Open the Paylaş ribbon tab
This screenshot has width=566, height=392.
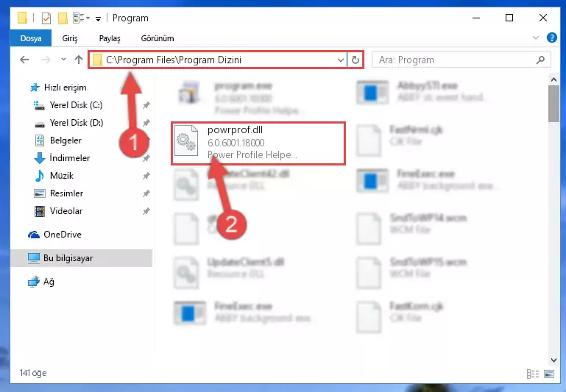pyautogui.click(x=110, y=38)
